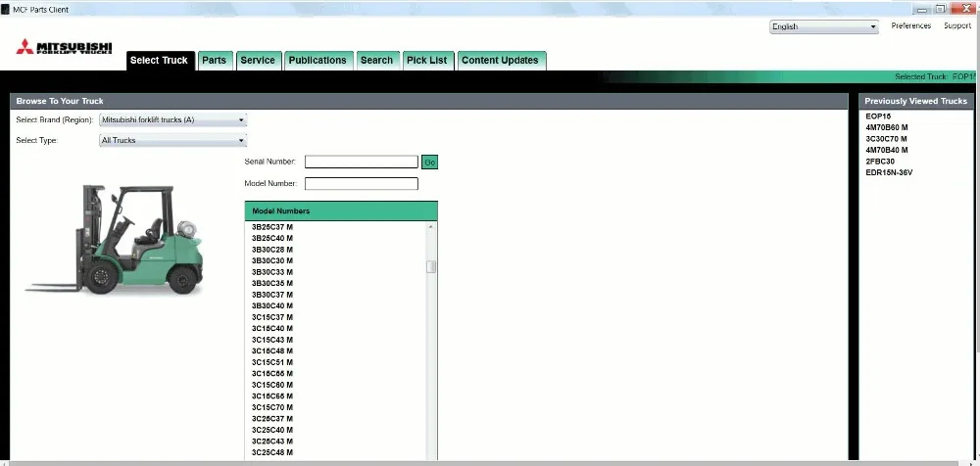
Task: Select previously viewed truck 4M70B40 M
Action: pos(886,150)
